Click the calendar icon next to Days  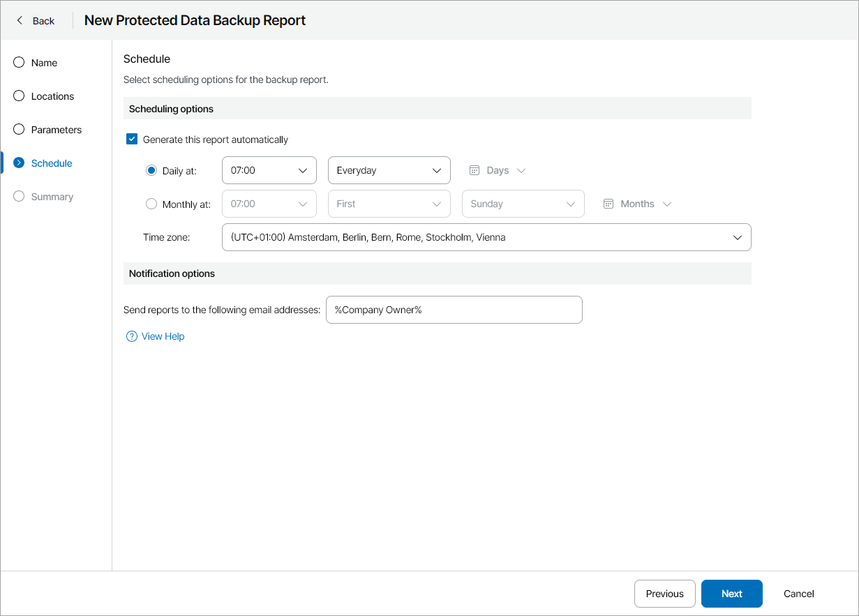click(475, 170)
